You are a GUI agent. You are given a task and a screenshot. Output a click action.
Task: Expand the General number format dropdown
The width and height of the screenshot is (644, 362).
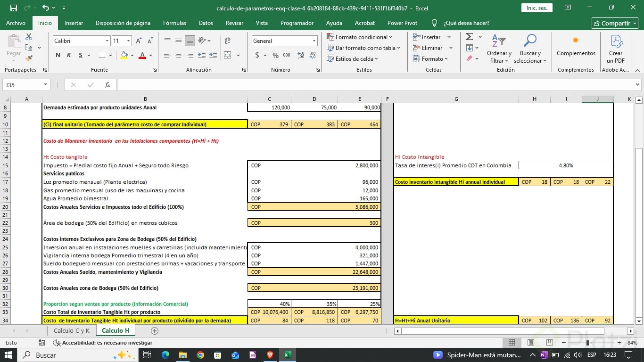[314, 41]
